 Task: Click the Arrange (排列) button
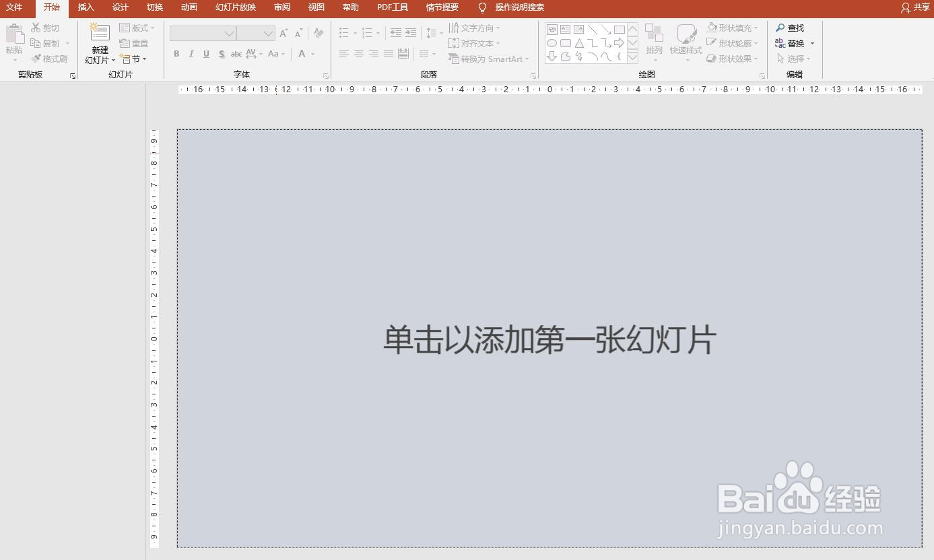654,42
